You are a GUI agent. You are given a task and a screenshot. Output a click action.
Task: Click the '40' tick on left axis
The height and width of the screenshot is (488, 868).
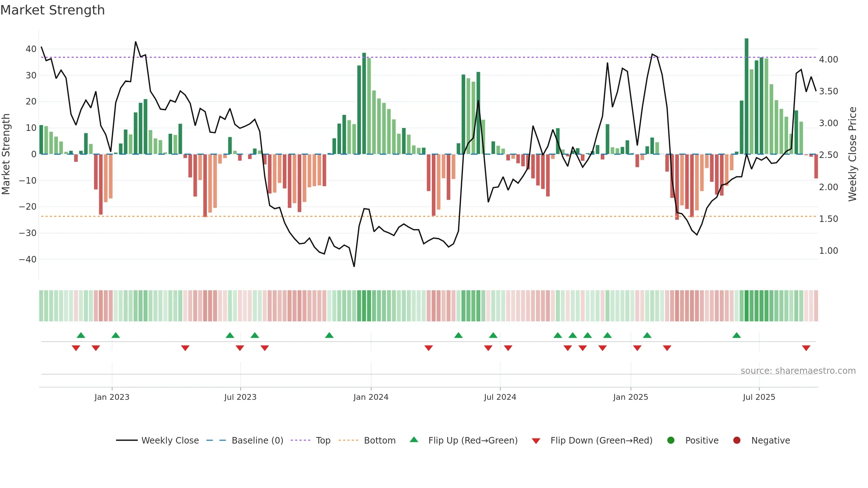(31, 49)
